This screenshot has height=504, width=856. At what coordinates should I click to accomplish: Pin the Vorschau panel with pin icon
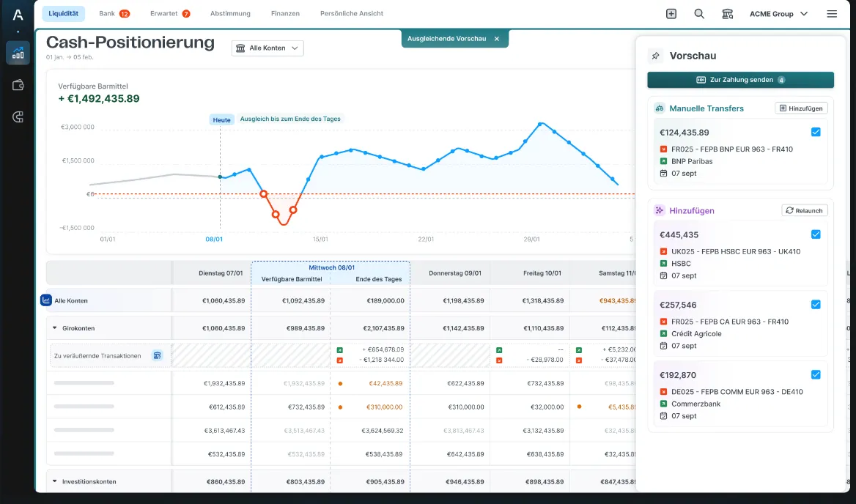click(655, 56)
